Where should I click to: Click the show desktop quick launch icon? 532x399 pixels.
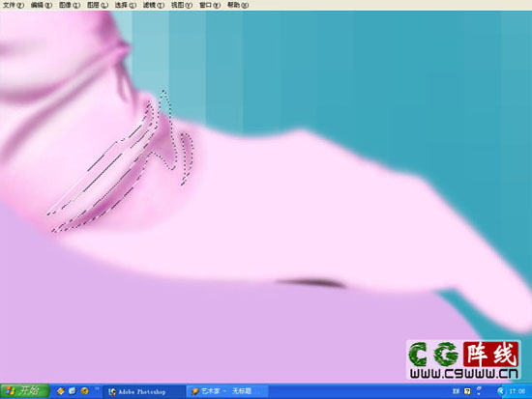pos(73,391)
